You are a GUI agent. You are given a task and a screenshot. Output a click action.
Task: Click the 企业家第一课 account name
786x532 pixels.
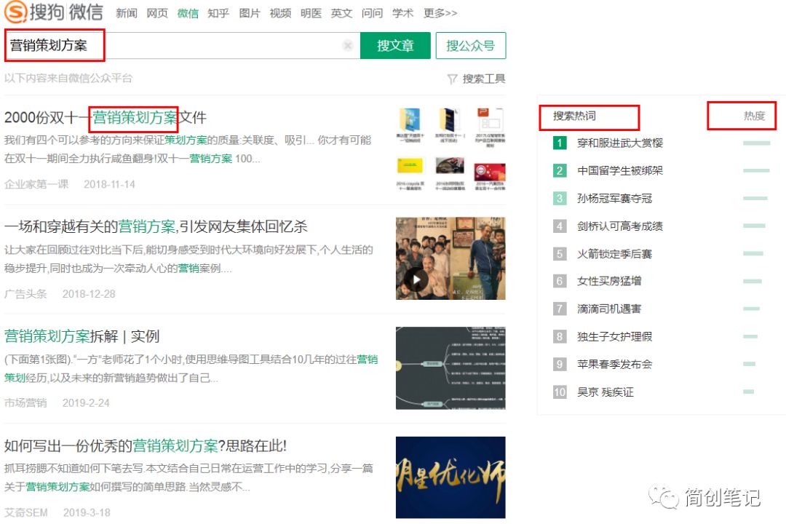(36, 184)
